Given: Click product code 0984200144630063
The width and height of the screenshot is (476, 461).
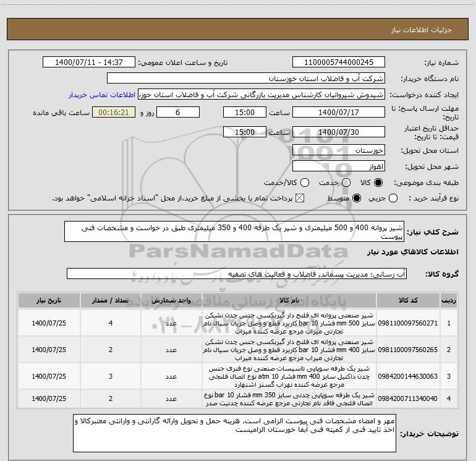Looking at the screenshot, I should (x=408, y=376).
